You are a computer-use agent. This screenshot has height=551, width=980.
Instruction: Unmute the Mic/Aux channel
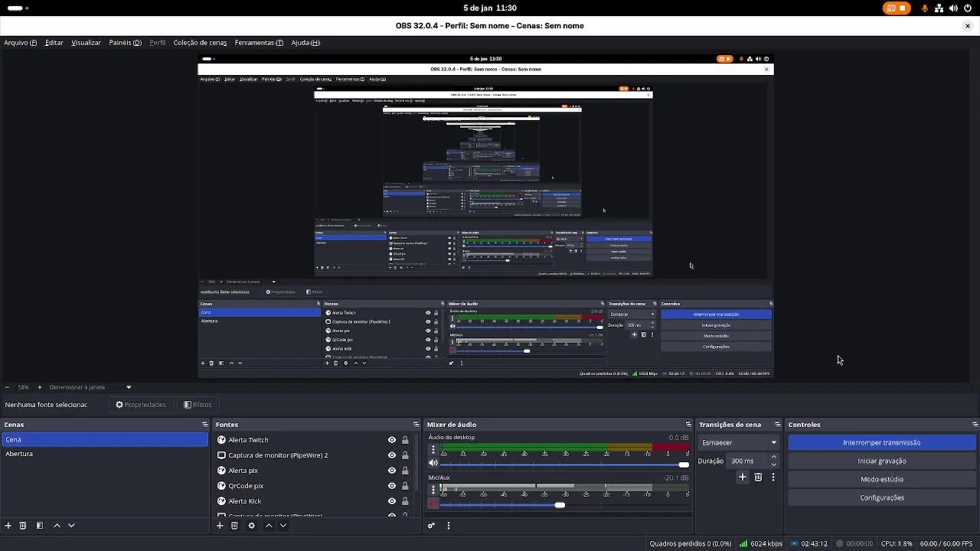433,504
